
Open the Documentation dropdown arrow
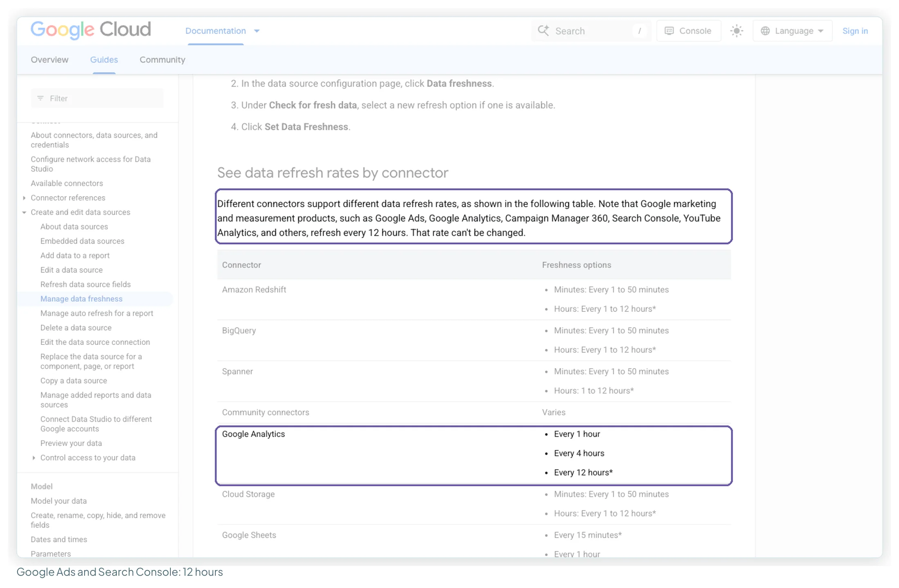257,31
